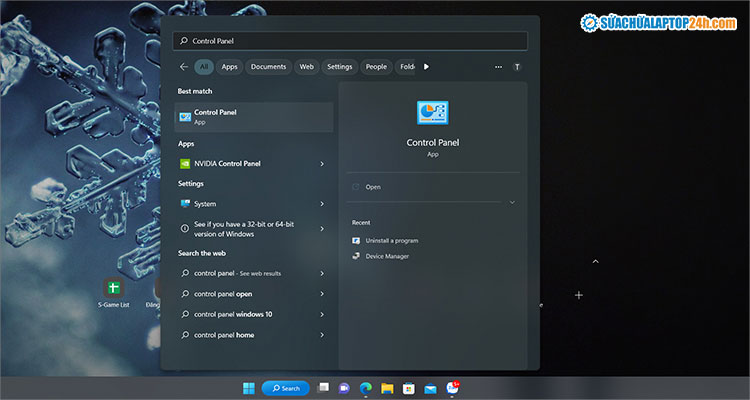Open Microsoft Edge from the taskbar

(365, 388)
